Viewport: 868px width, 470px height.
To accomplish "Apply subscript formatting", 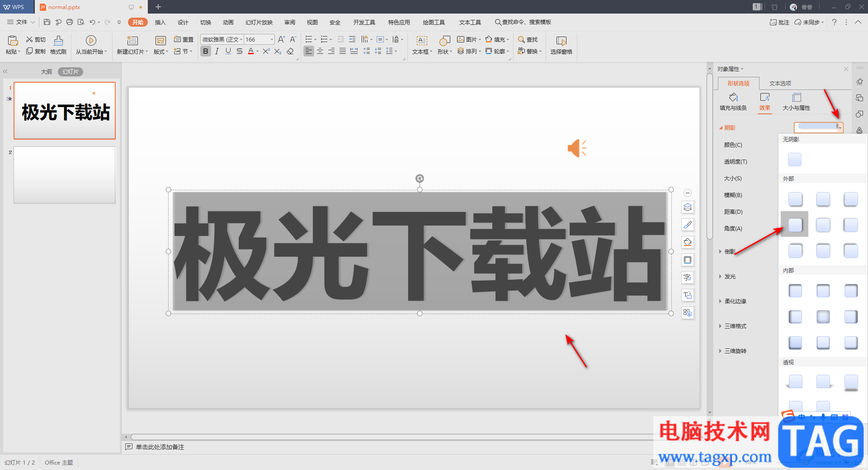I will pos(278,51).
